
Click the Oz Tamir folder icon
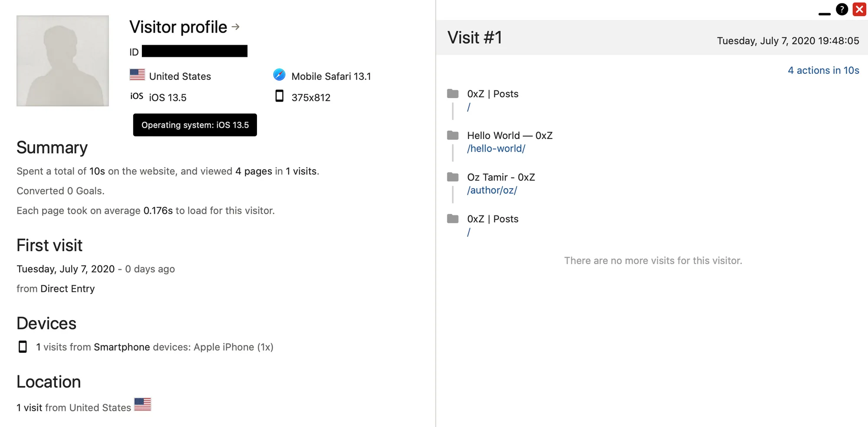pyautogui.click(x=453, y=177)
